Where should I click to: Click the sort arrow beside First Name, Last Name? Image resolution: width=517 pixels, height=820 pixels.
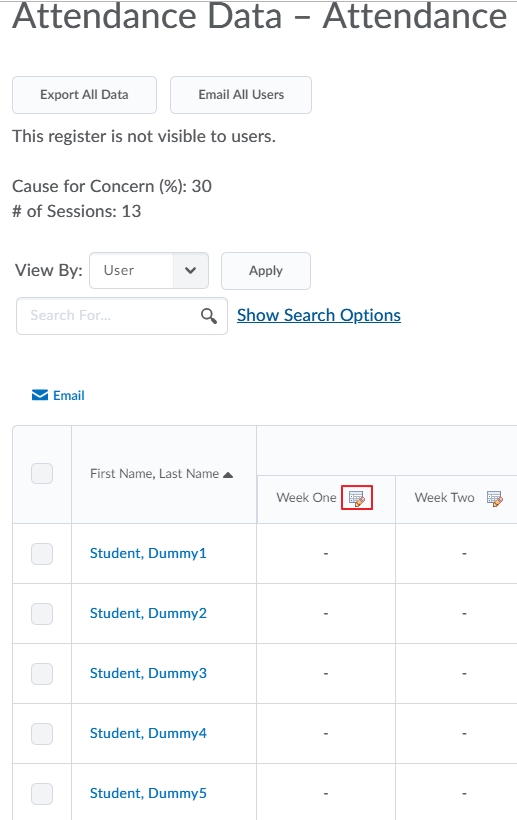click(x=228, y=475)
